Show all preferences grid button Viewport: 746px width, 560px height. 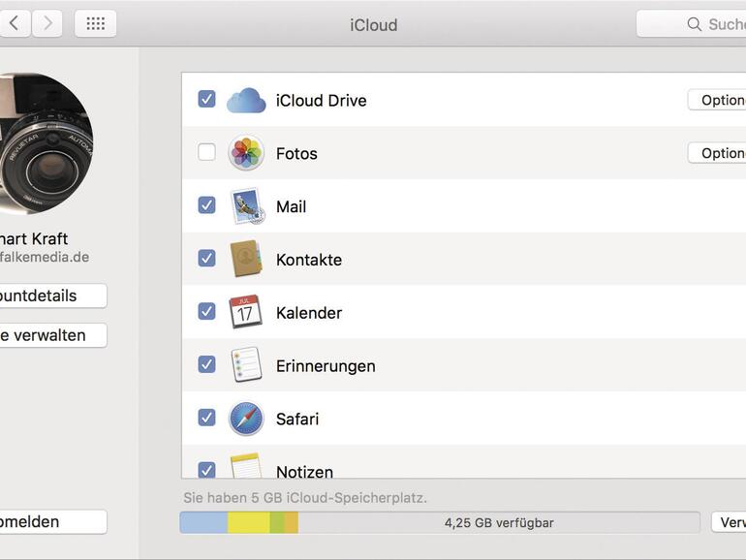[x=95, y=24]
